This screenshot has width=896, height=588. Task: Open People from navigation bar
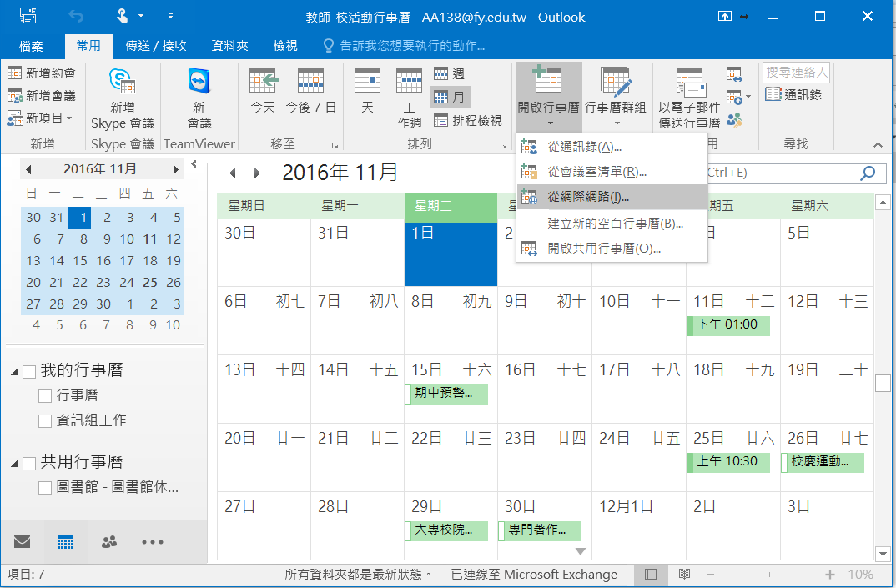[109, 542]
